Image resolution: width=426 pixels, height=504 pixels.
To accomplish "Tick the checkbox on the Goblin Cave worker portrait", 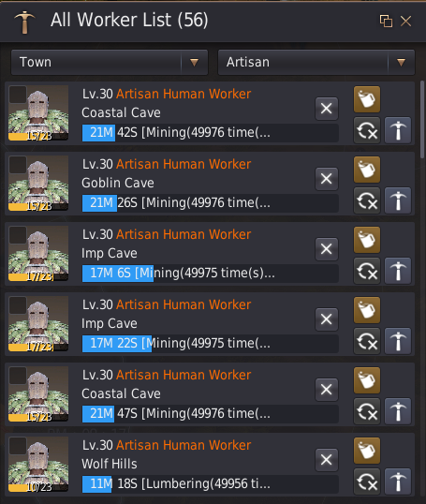I will point(18,165).
